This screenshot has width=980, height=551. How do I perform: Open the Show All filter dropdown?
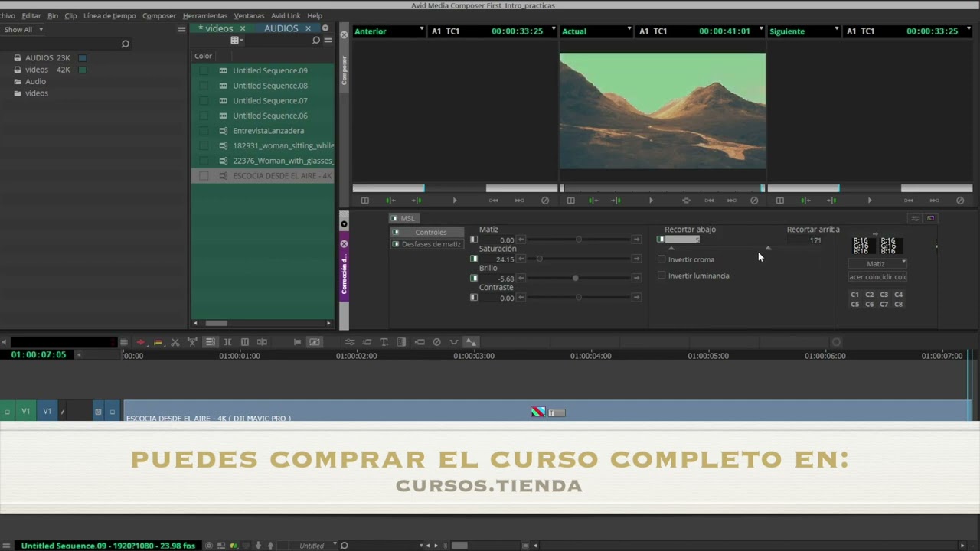[x=23, y=29]
